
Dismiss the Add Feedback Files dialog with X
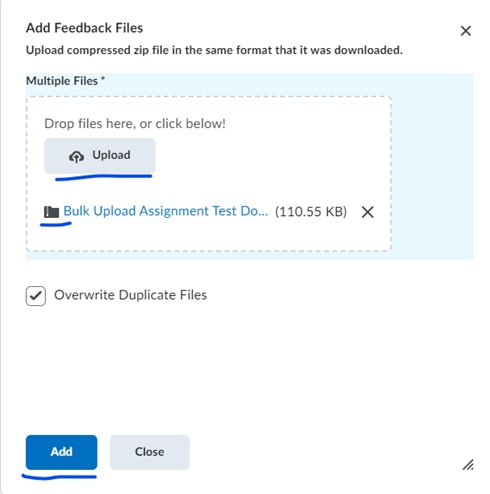[466, 31]
